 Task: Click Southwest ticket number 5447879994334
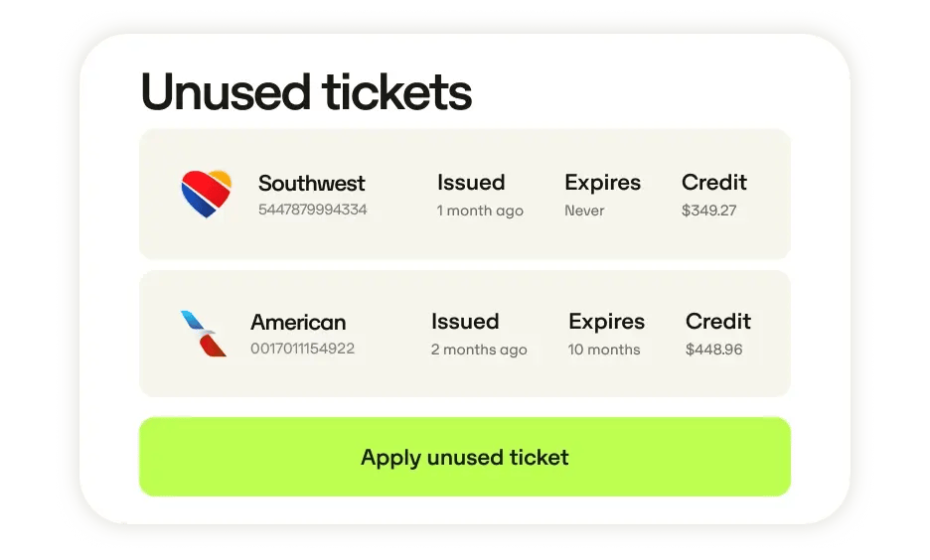312,210
